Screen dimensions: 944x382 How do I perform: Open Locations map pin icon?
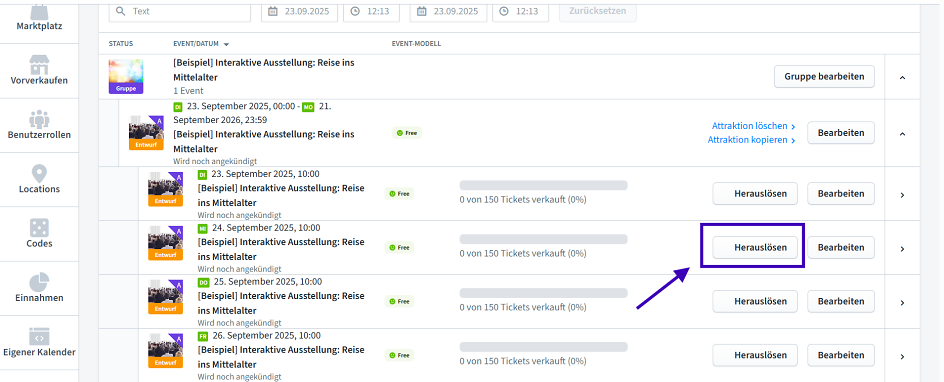click(39, 173)
